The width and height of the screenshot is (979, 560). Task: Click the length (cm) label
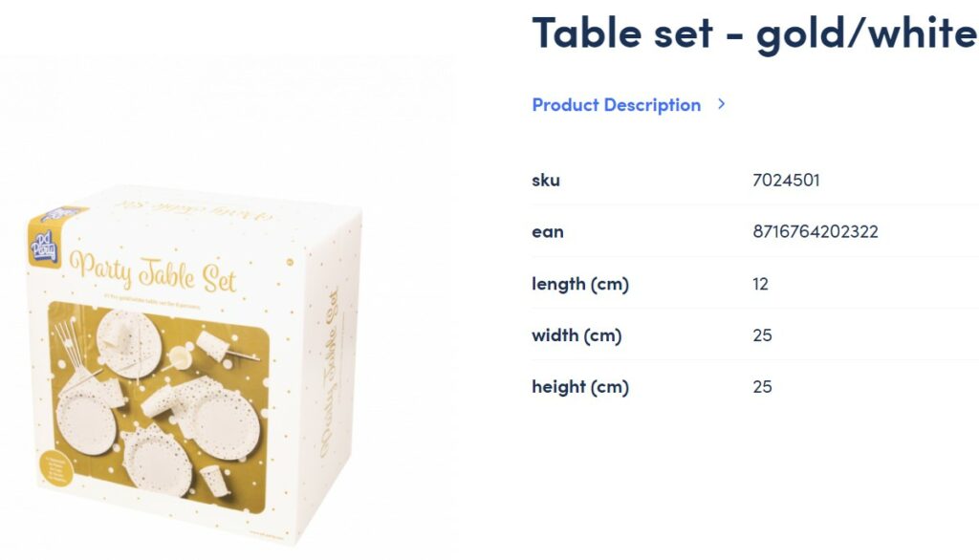pyautogui.click(x=580, y=284)
